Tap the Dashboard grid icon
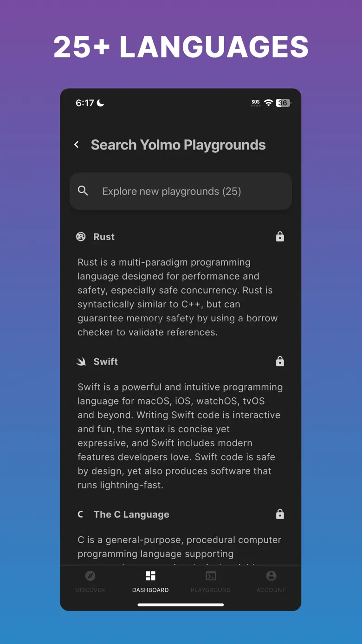Image resolution: width=362 pixels, height=644 pixels. [150, 576]
